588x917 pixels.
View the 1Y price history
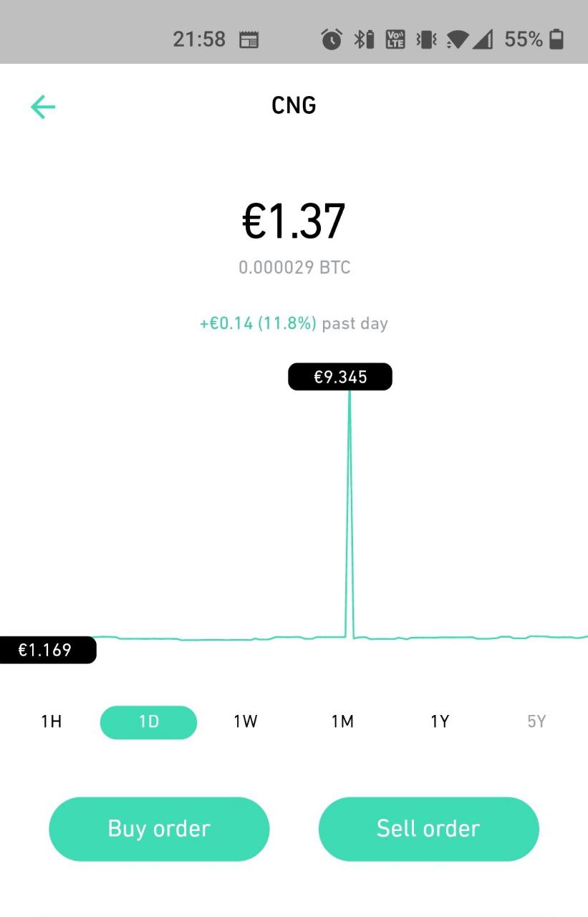click(x=440, y=722)
